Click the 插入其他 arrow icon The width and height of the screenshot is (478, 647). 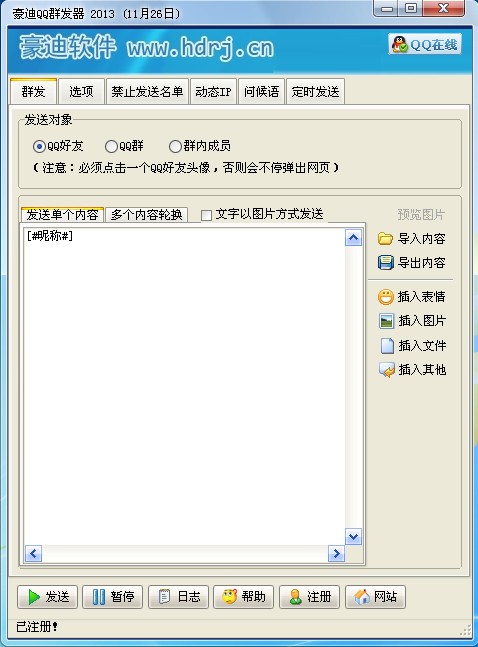coord(387,370)
